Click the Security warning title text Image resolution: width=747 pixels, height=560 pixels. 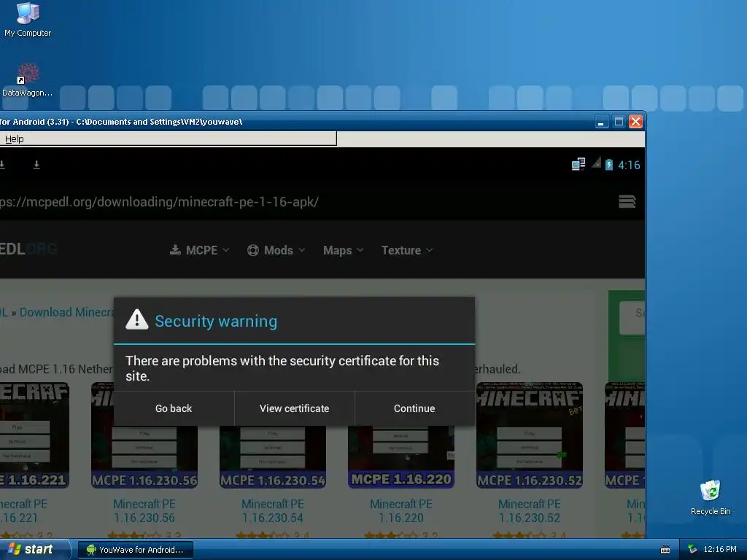[216, 321]
